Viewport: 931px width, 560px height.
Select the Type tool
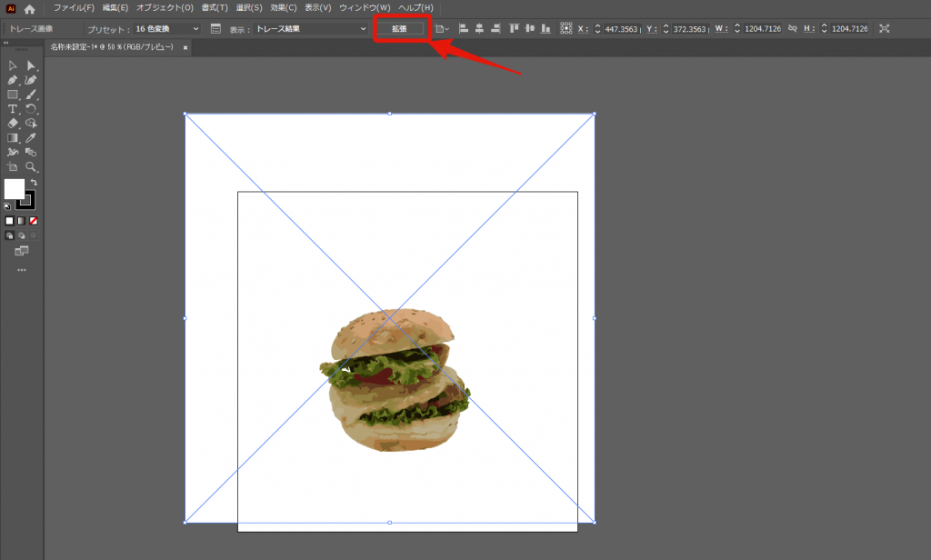[13, 109]
